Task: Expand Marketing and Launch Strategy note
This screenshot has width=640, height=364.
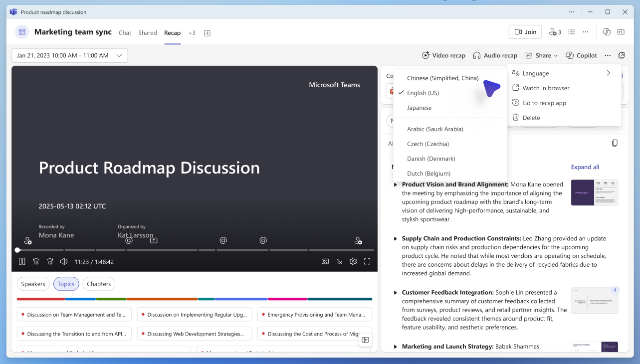Action: 396,347
